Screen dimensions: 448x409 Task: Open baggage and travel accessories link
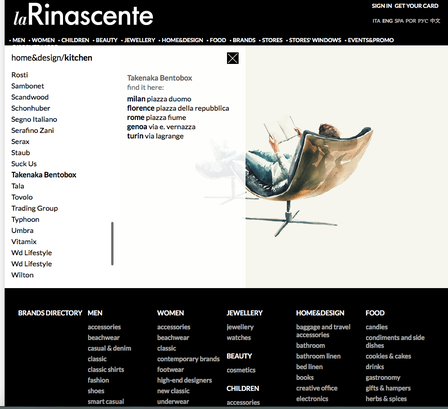[x=323, y=331]
